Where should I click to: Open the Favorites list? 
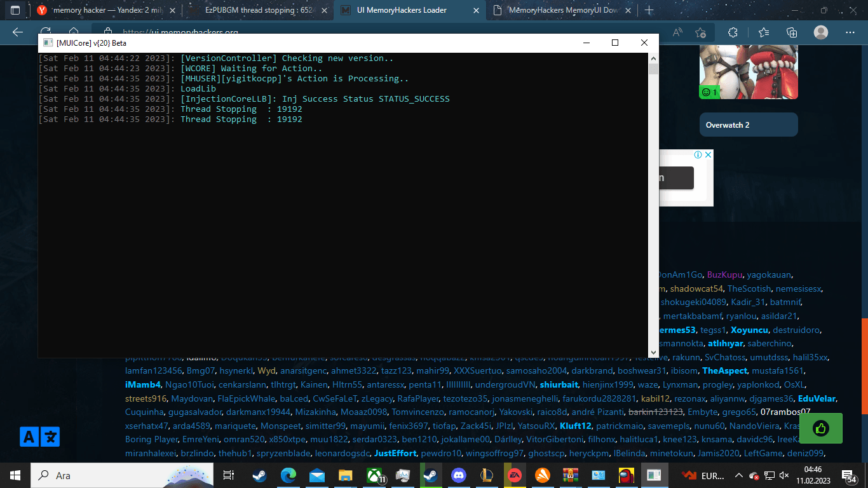[x=763, y=32]
